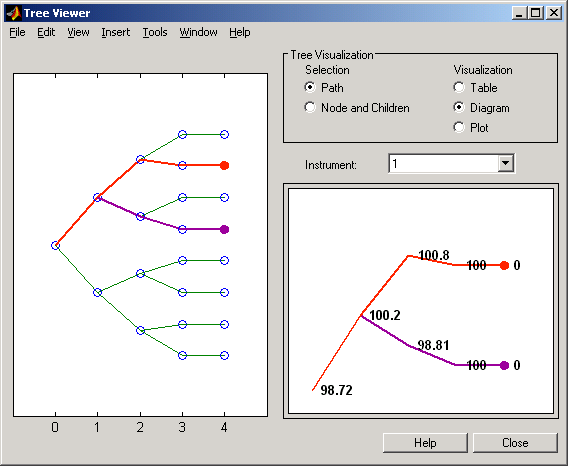Image resolution: width=568 pixels, height=466 pixels.
Task: Click the lower tree node at time 1
Action: click(x=97, y=292)
